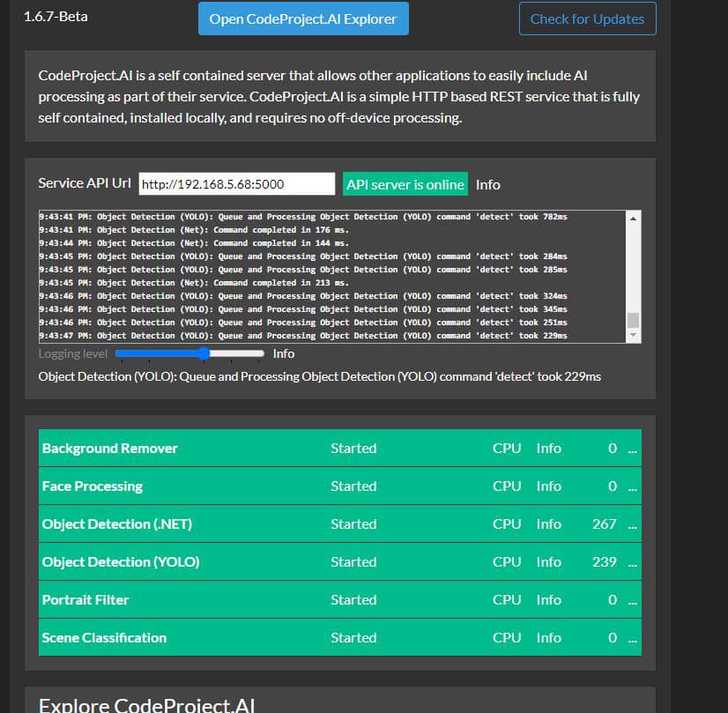Click the Info label in the Face Processing row
This screenshot has width=728, height=713.
click(x=549, y=486)
